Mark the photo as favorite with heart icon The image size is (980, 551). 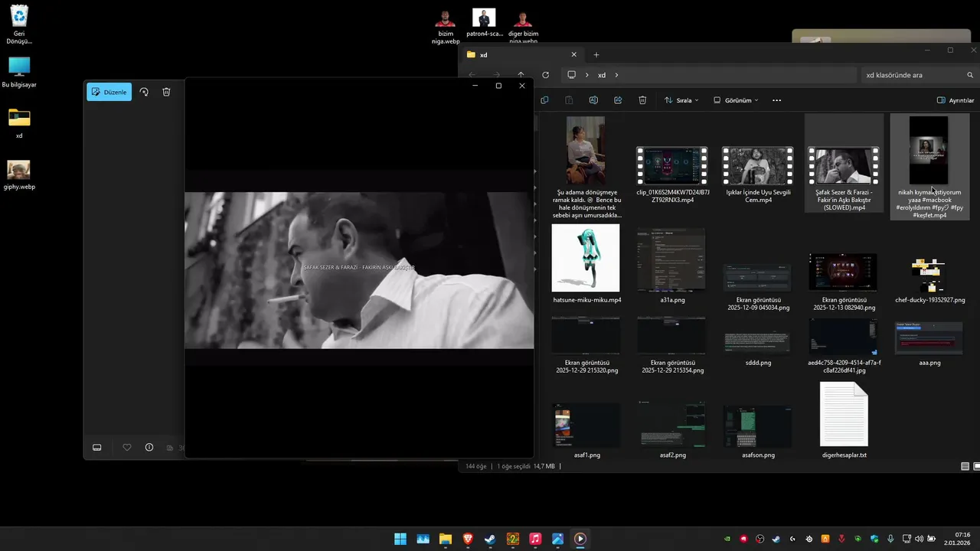127,448
